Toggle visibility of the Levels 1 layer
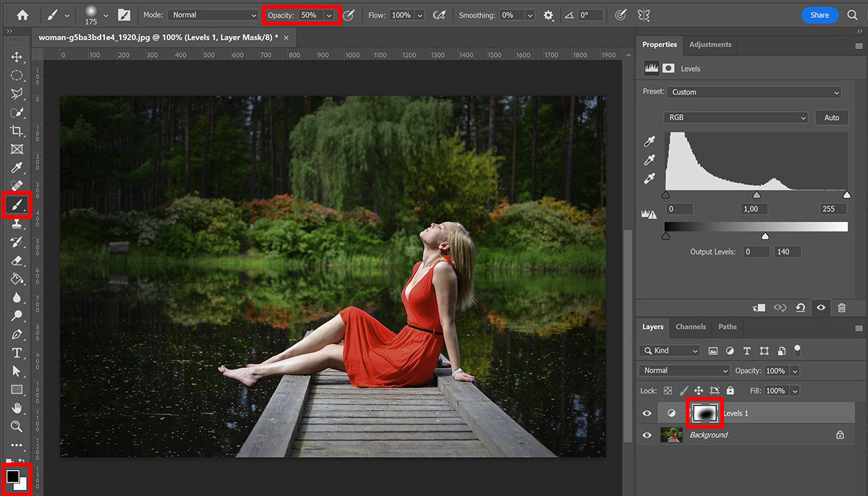Image resolution: width=868 pixels, height=496 pixels. pyautogui.click(x=647, y=413)
